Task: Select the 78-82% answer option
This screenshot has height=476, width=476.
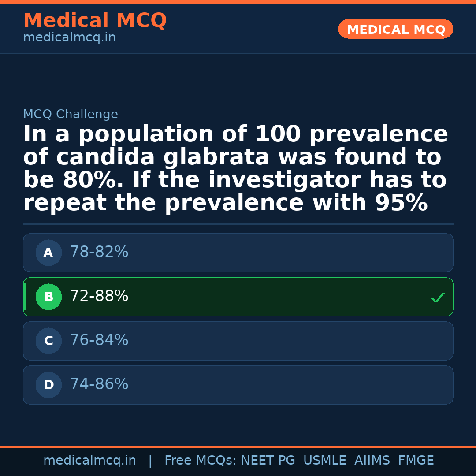Action: click(x=238, y=253)
